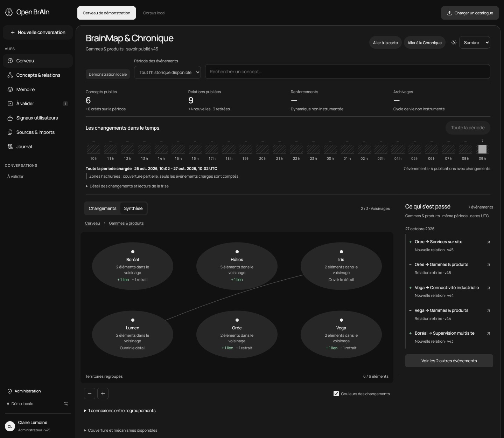Switch map view to Synthèse
Screen dimensions: 504x438
click(133, 208)
